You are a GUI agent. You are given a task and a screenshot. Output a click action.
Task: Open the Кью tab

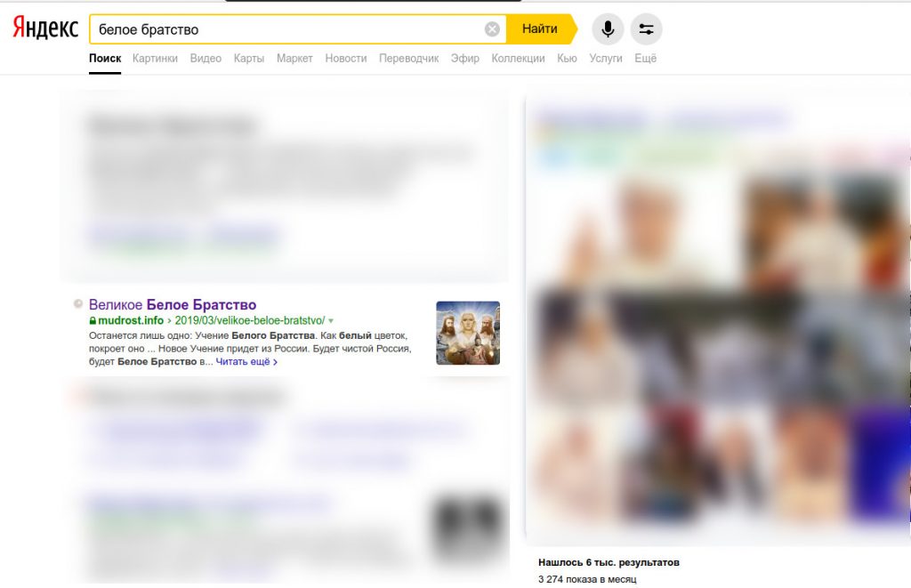(x=567, y=58)
